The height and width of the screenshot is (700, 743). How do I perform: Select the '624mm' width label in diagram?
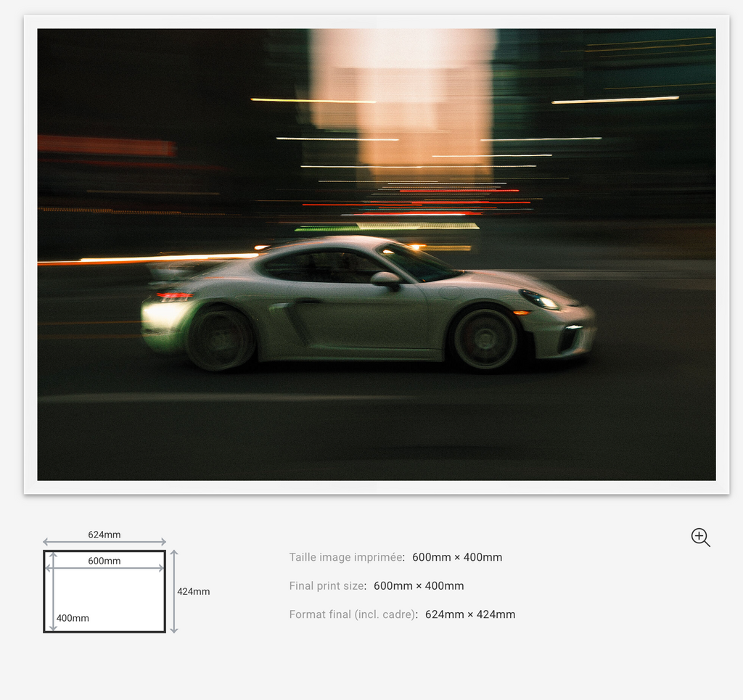pyautogui.click(x=104, y=535)
